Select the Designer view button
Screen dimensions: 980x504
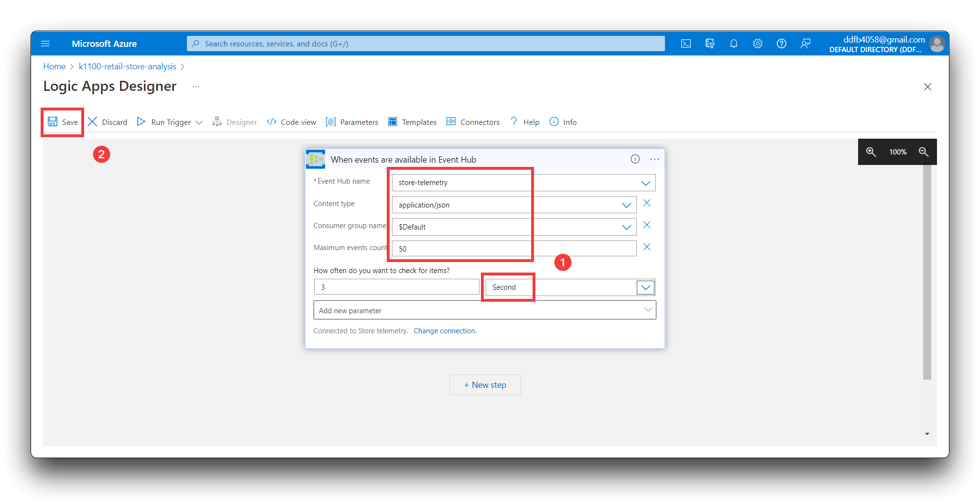click(x=235, y=122)
